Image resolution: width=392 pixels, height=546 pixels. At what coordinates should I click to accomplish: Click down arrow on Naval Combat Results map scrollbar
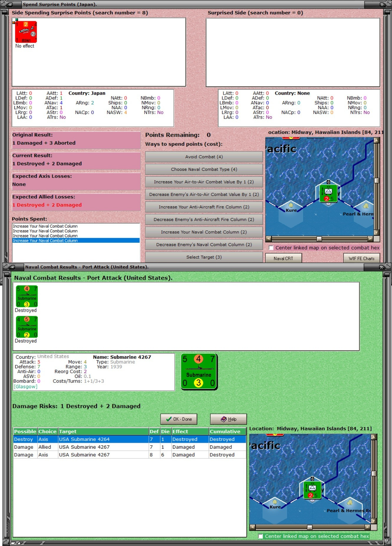point(374,521)
